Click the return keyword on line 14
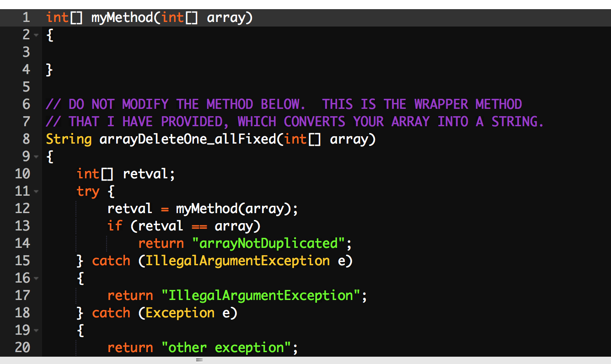611x364 pixels. 161,243
